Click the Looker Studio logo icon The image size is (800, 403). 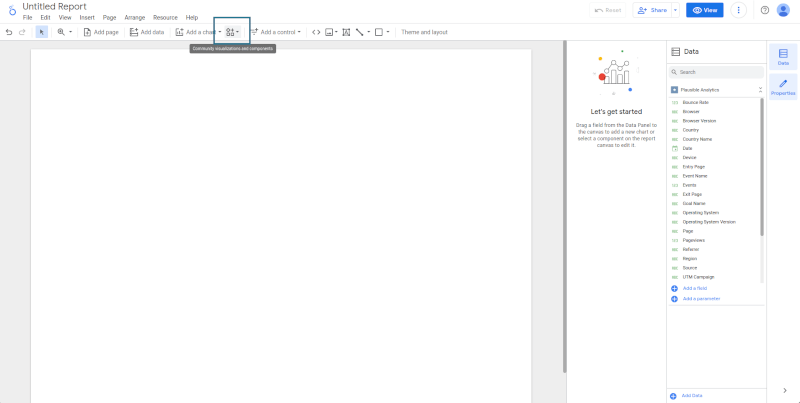[x=12, y=11]
